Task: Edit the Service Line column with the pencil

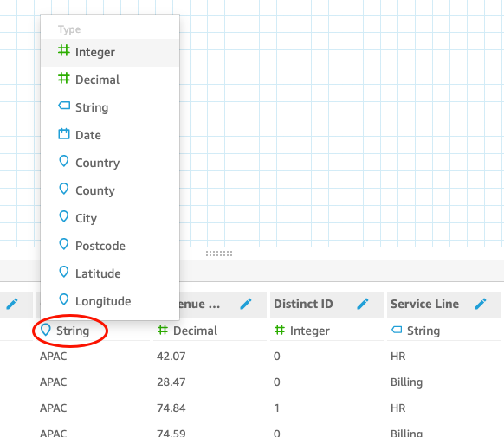Action: [x=481, y=304]
